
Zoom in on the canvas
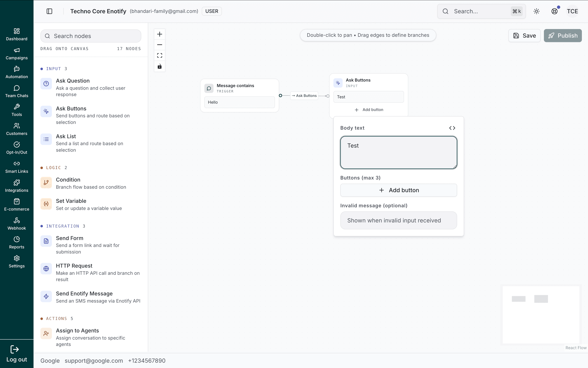coord(160,34)
